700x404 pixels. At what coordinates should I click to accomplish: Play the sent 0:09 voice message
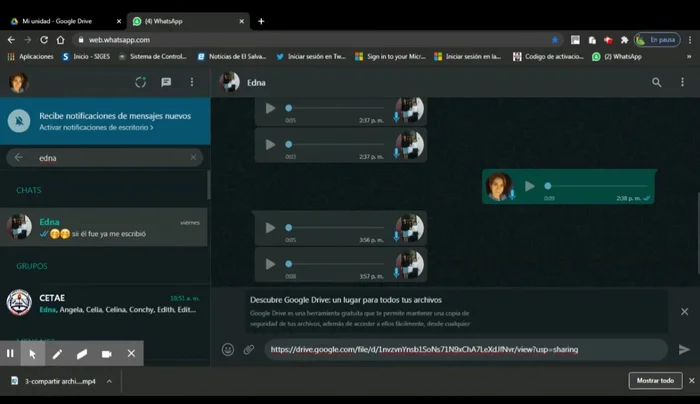(x=529, y=186)
